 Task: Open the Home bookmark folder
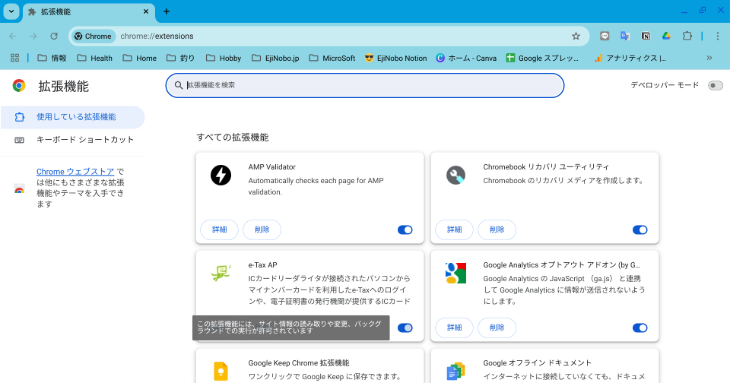140,58
